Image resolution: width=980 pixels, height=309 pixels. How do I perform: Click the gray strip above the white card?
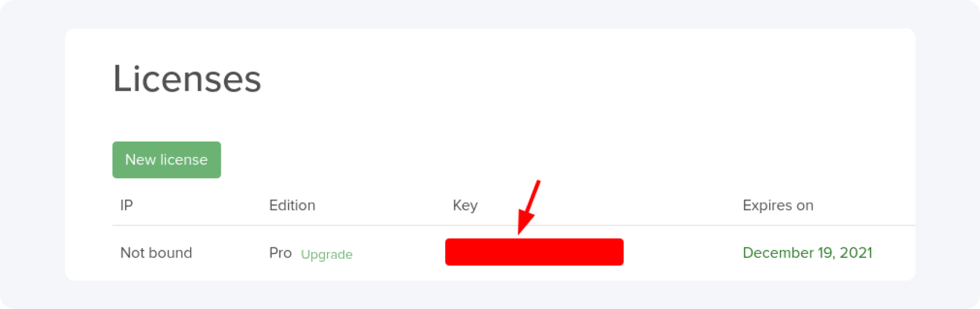[490, 14]
